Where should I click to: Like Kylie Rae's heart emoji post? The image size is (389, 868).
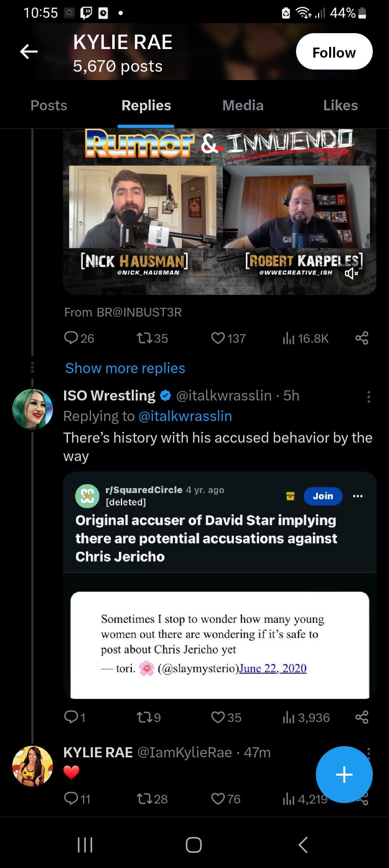tap(218, 799)
